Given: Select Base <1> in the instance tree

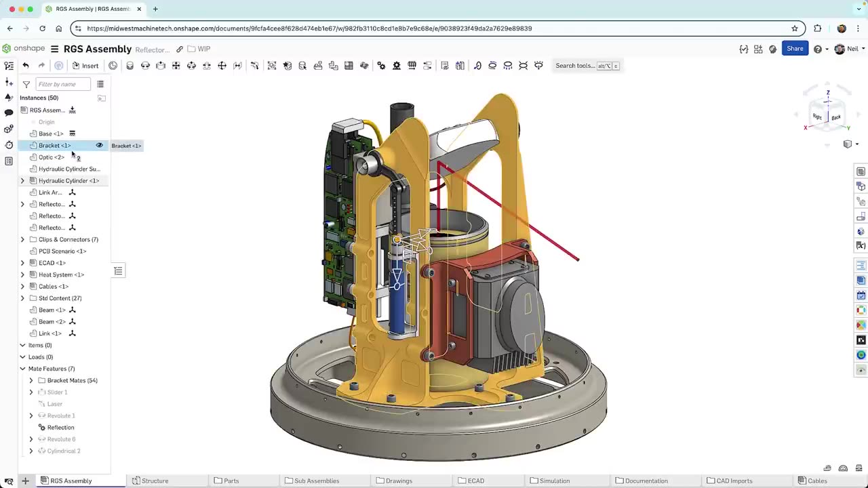Looking at the screenshot, I should point(51,134).
